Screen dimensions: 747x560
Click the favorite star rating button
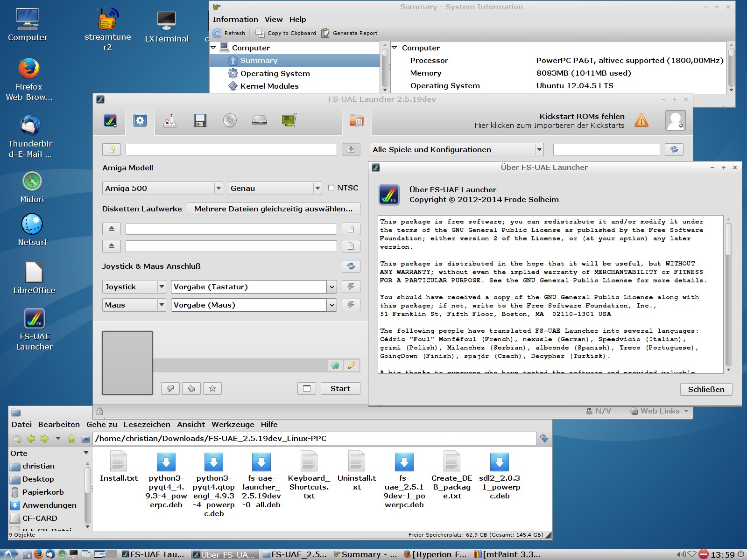[x=212, y=388]
